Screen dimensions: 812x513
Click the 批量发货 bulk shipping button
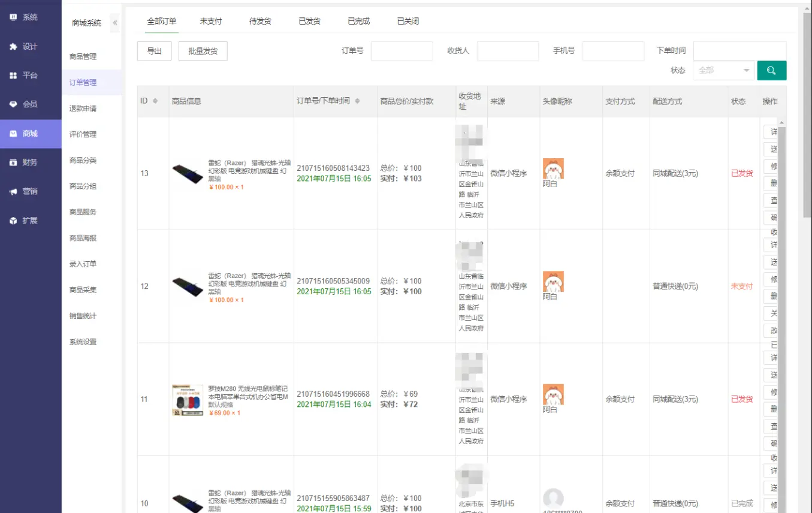click(203, 51)
